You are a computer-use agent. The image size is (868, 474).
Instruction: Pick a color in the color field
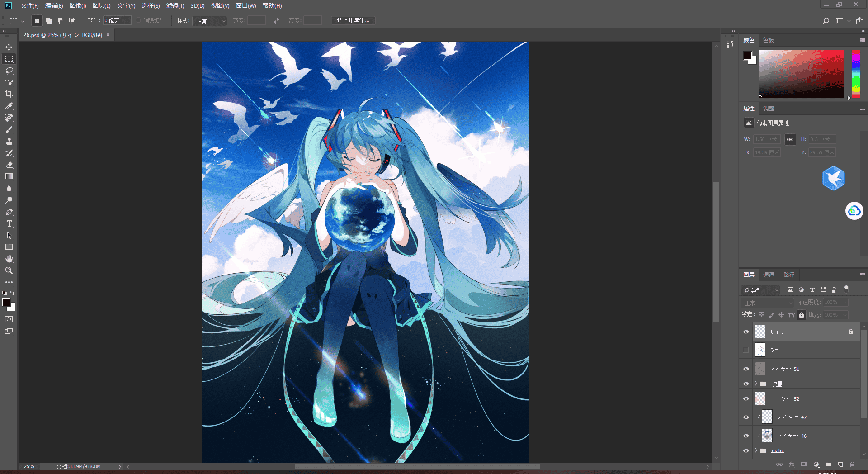click(802, 74)
